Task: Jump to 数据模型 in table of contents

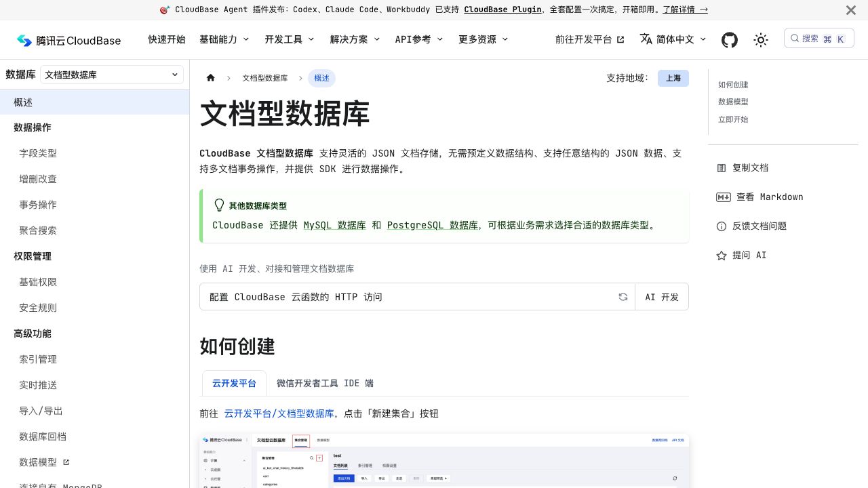Action: [733, 102]
